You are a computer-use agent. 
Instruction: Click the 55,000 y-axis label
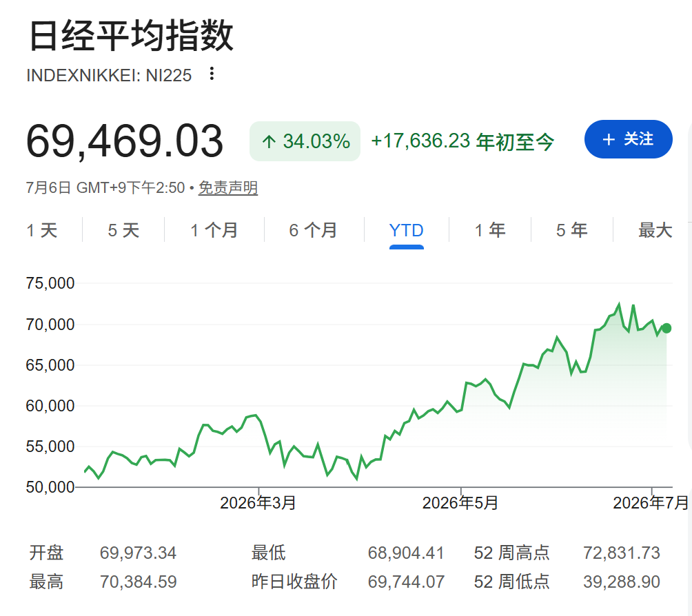point(50,446)
